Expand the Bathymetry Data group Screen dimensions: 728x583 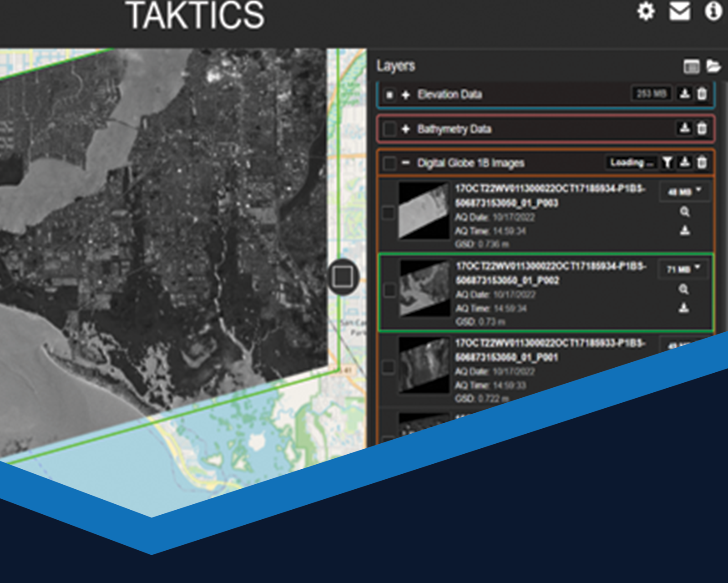tap(405, 129)
